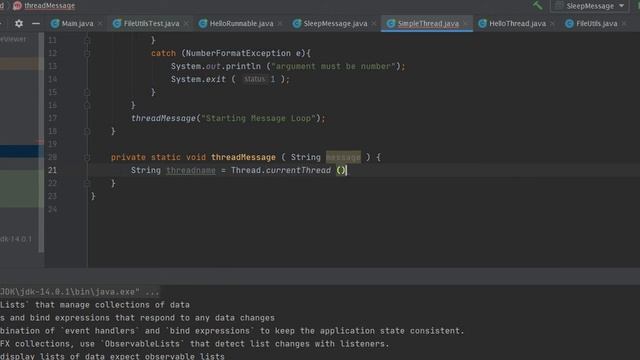Screen dimensions: 640x360
Task: Click the SimpleThread.java class file icon
Action: pyautogui.click(x=391, y=24)
